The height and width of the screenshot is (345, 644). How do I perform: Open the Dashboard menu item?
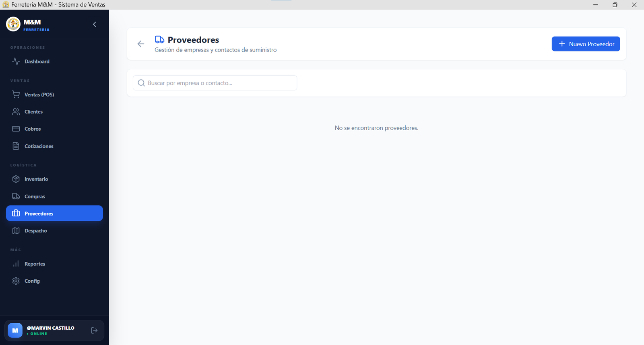click(x=54, y=62)
